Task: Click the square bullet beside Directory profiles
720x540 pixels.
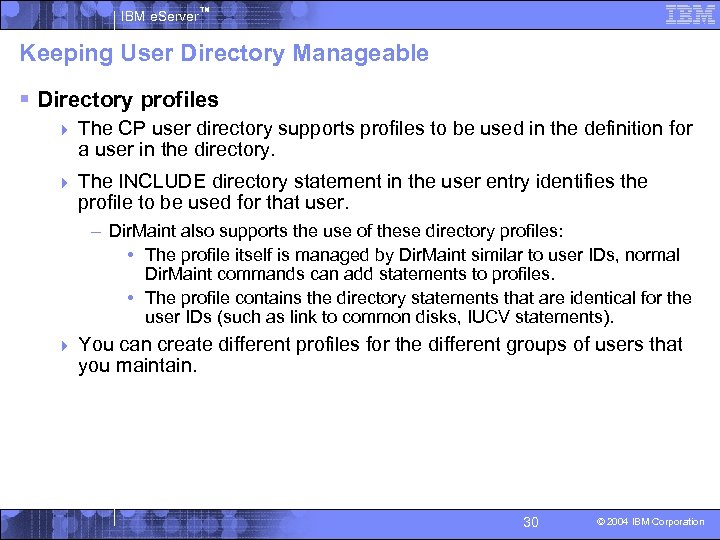Action: [25, 99]
